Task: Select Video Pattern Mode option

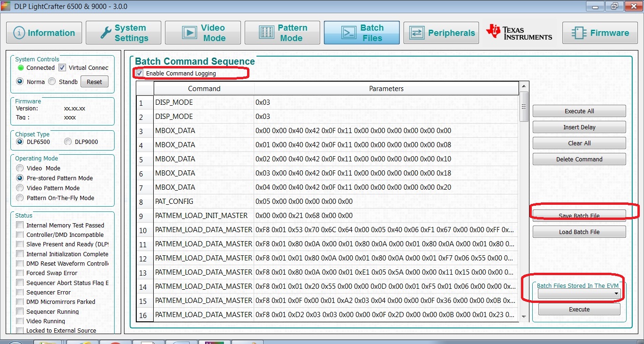Action: point(20,188)
